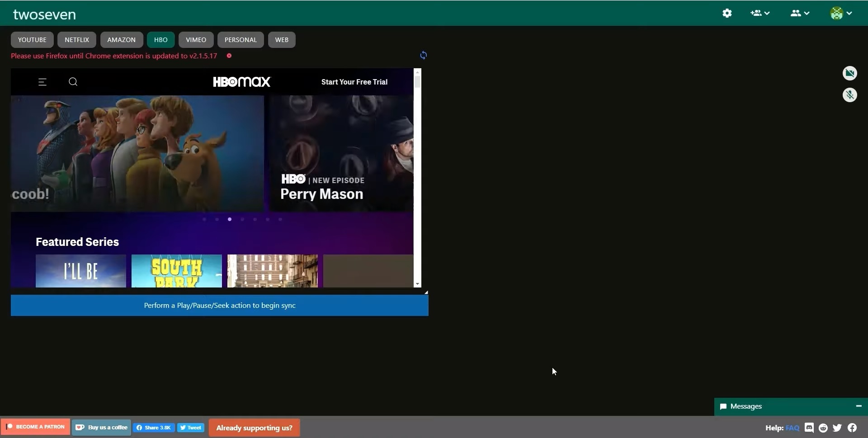Open the FAQ help link
Image resolution: width=868 pixels, height=438 pixels.
coord(792,428)
